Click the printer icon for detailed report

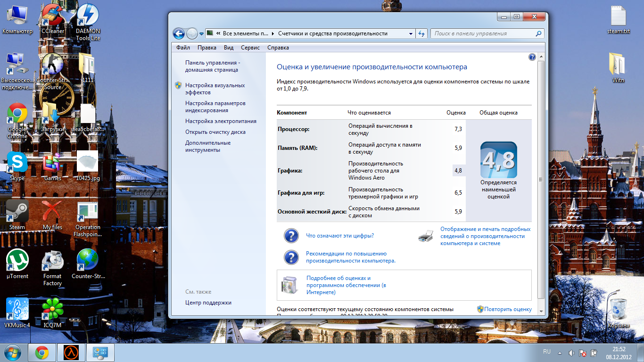pos(425,236)
